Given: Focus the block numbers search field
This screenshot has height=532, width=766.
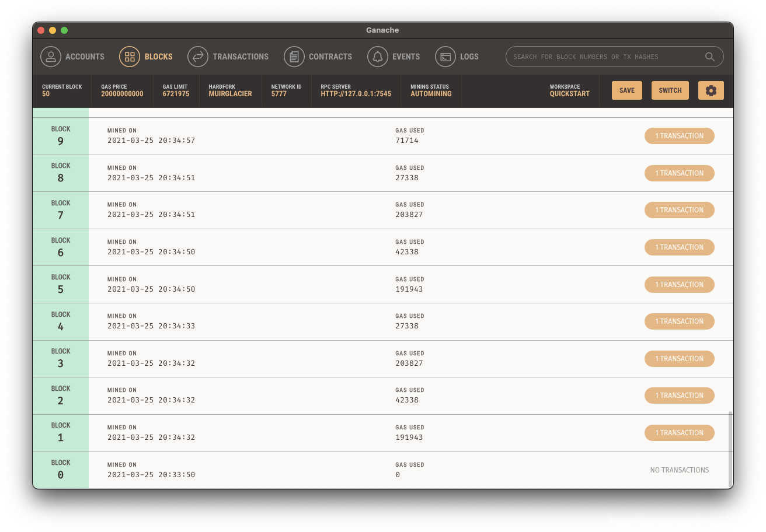Looking at the screenshot, I should point(615,57).
